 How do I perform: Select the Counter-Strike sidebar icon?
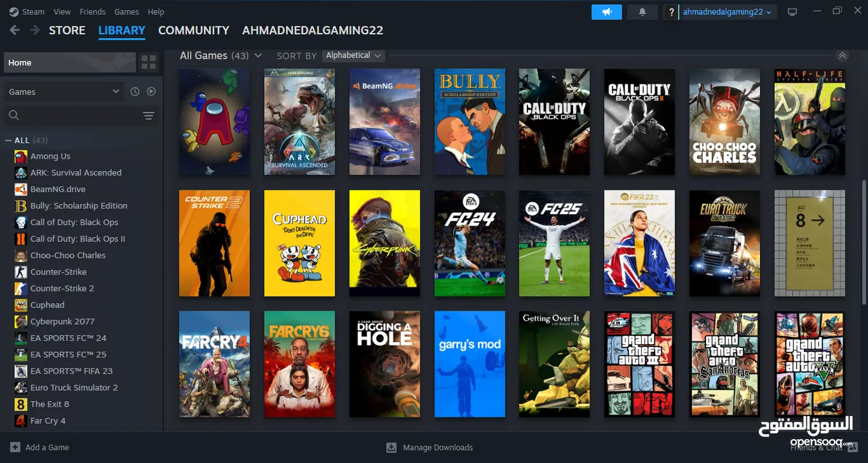(x=21, y=272)
